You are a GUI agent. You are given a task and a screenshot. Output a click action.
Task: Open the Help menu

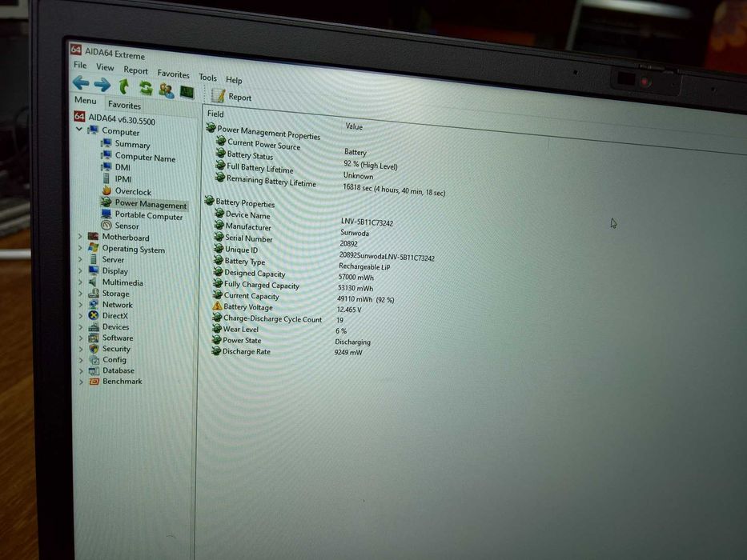pyautogui.click(x=234, y=80)
